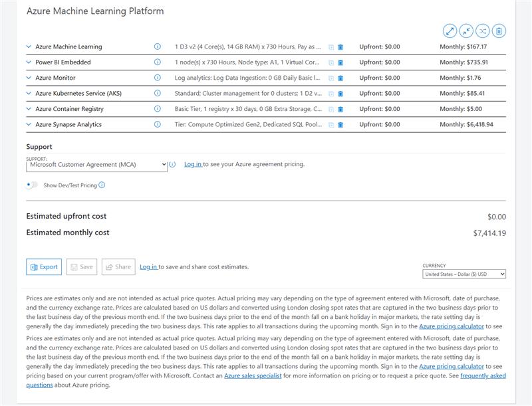Clone the Azure Synapse Analytics row
This screenshot has height=406, width=532.
point(331,125)
